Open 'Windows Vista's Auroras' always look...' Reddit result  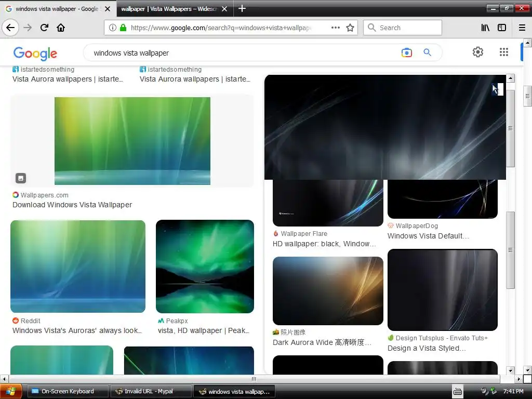(77, 330)
